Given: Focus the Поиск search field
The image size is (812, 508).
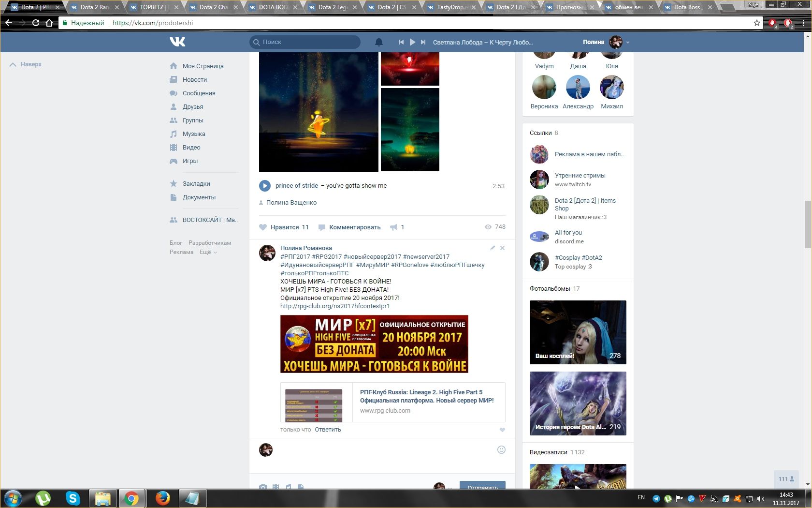Looking at the screenshot, I should pyautogui.click(x=305, y=42).
